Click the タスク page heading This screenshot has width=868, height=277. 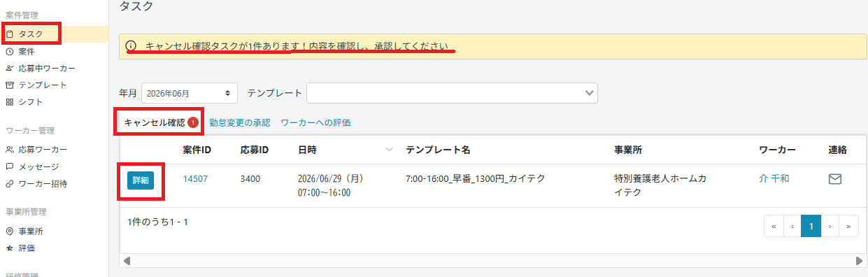click(x=136, y=7)
